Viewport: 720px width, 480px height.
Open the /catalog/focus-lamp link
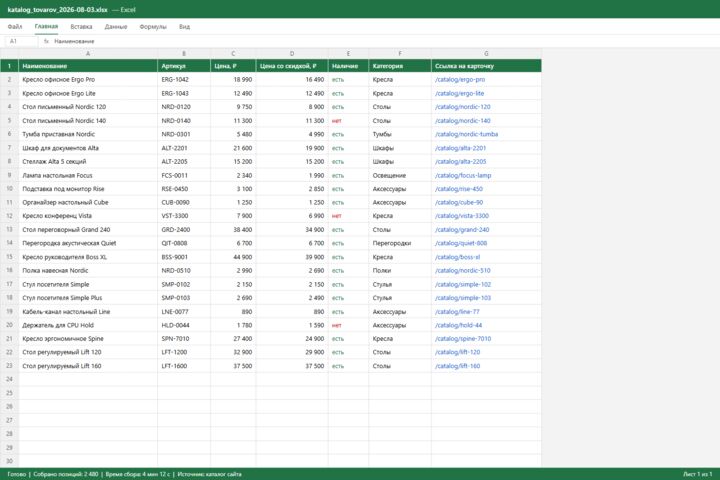pos(463,175)
